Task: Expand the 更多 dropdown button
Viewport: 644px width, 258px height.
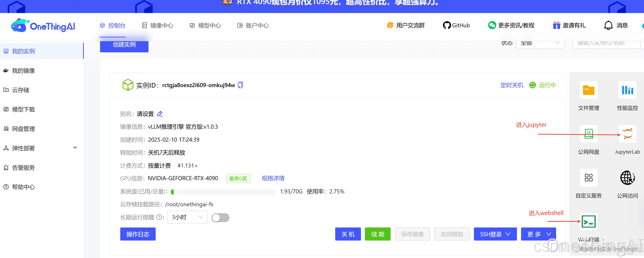Action: click(538, 234)
